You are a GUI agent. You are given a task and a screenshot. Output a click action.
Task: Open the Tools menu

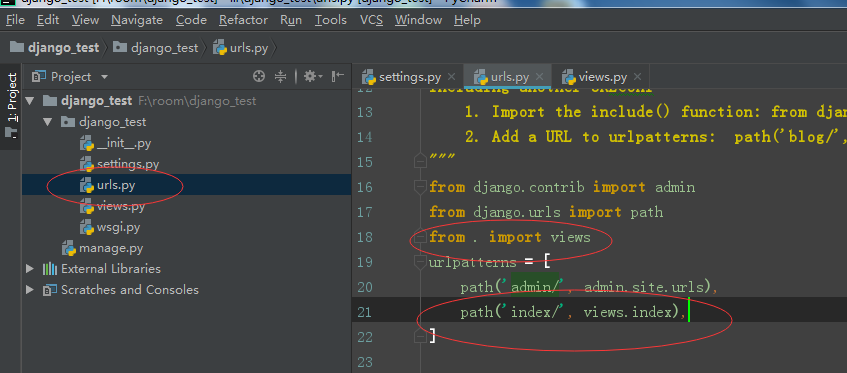[x=331, y=20]
